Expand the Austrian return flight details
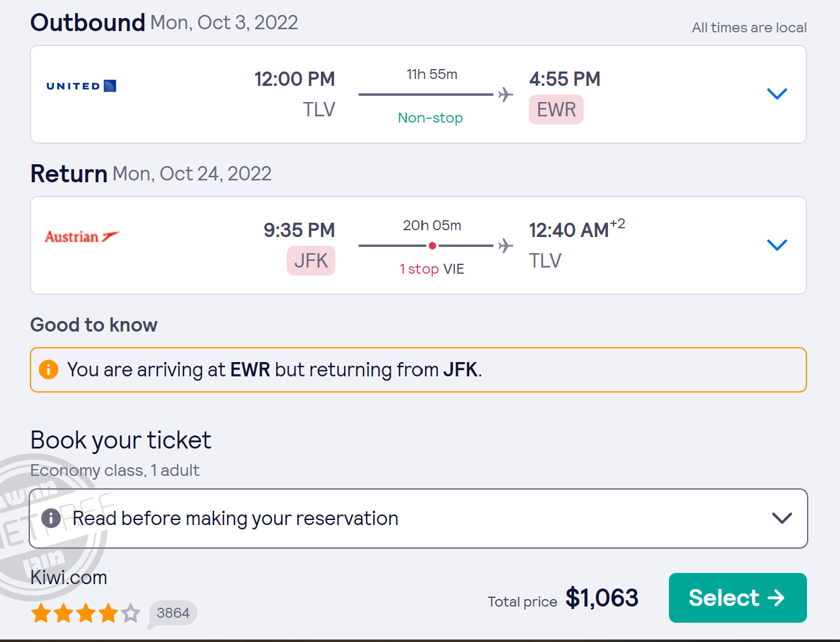Screen dimensions: 840x642 coord(777,245)
